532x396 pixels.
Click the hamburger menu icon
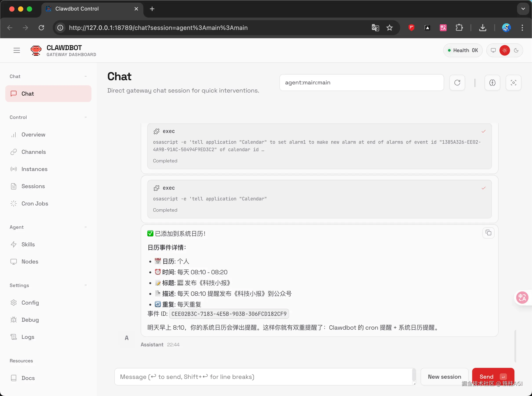16,50
